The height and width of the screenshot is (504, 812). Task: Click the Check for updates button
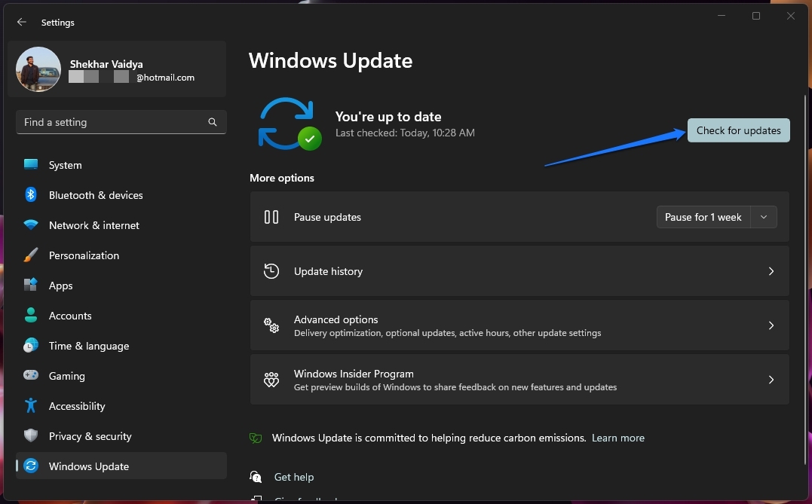pos(738,130)
